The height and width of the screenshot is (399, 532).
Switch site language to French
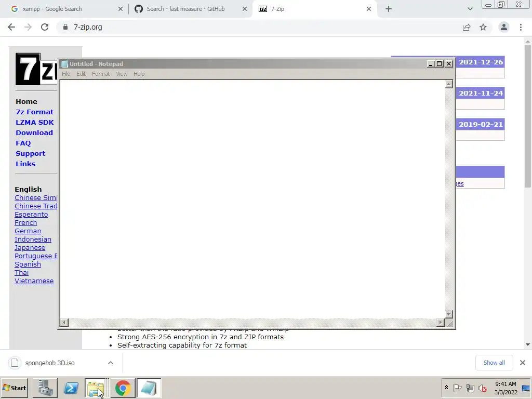point(26,222)
